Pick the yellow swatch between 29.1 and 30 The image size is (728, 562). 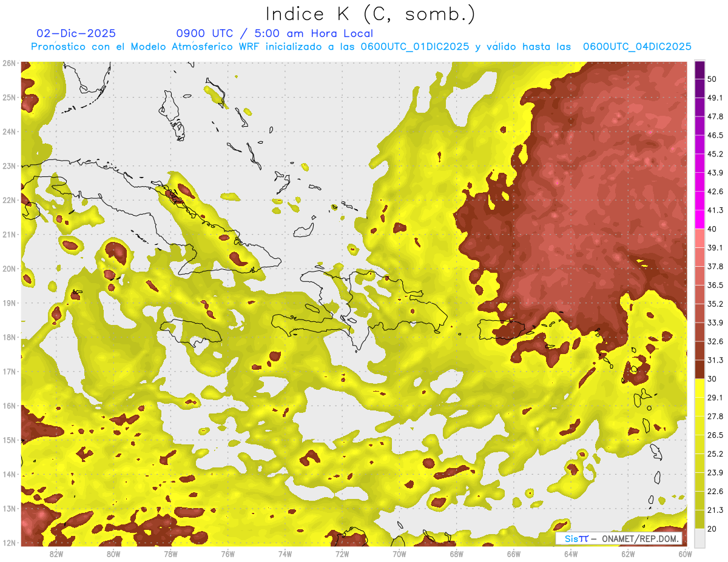tap(699, 388)
